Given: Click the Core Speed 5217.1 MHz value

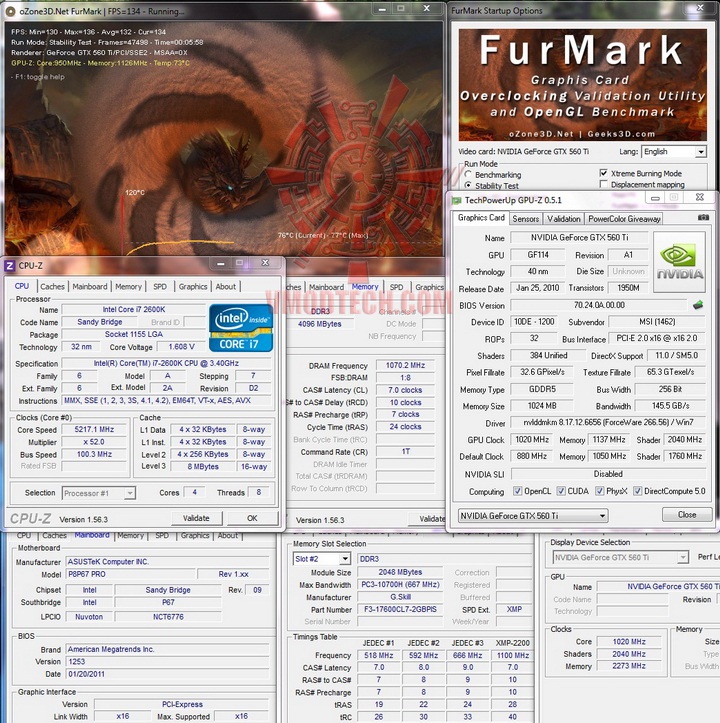Looking at the screenshot, I should 94,429.
